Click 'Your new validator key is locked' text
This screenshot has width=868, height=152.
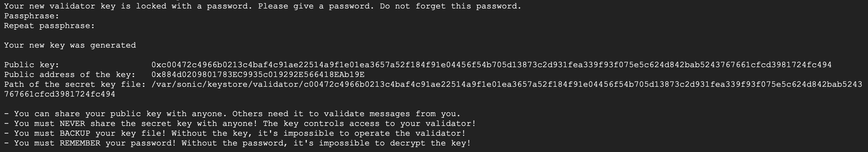click(x=85, y=6)
